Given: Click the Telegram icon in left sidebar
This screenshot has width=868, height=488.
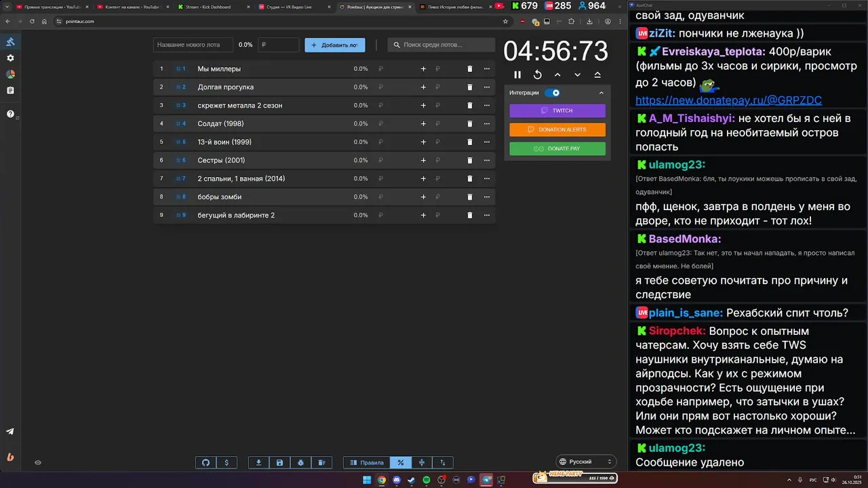Looking at the screenshot, I should coord(10,432).
